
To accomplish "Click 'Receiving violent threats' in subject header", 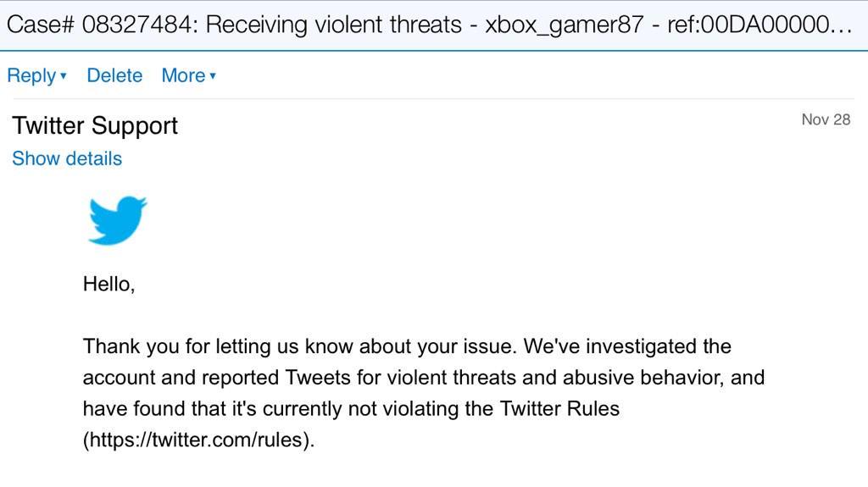I will tap(333, 25).
